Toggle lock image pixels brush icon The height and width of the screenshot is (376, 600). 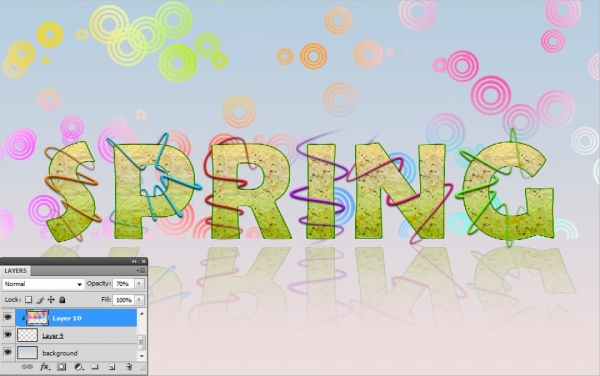pyautogui.click(x=40, y=300)
